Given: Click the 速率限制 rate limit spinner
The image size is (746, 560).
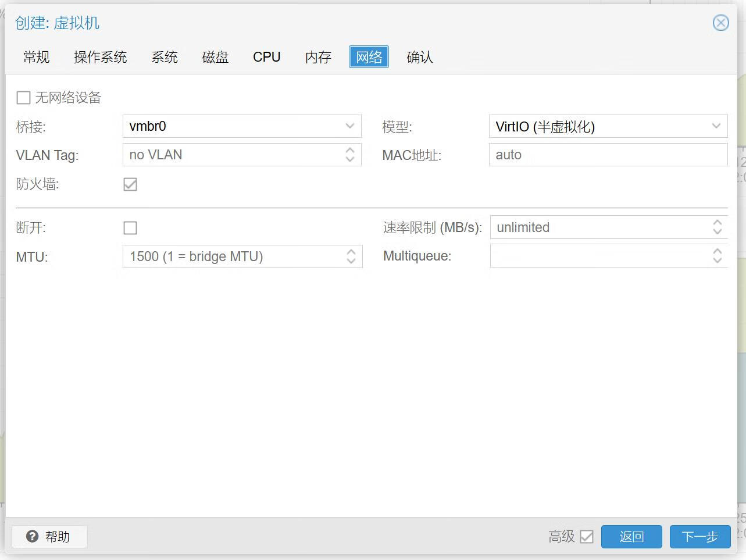Looking at the screenshot, I should [x=717, y=227].
